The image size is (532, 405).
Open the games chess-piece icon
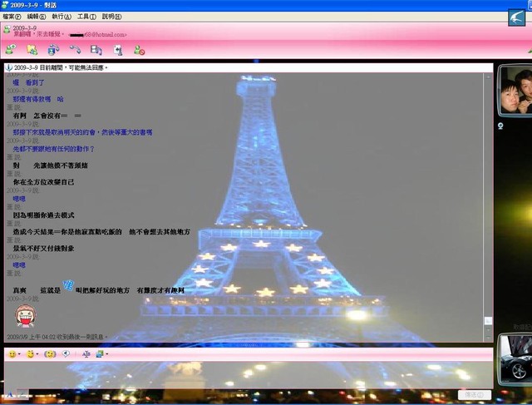118,50
